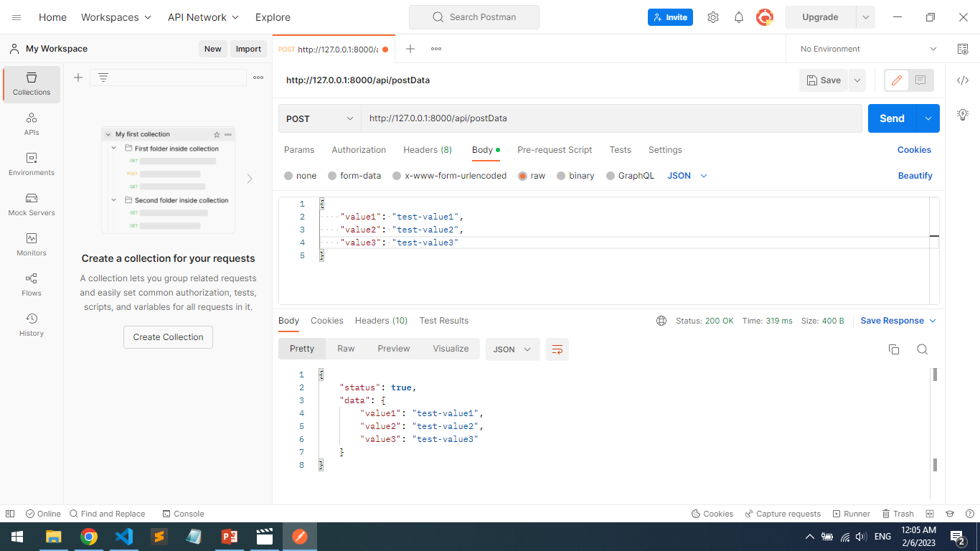
Task: Open Postman settings gear icon
Action: (x=712, y=17)
